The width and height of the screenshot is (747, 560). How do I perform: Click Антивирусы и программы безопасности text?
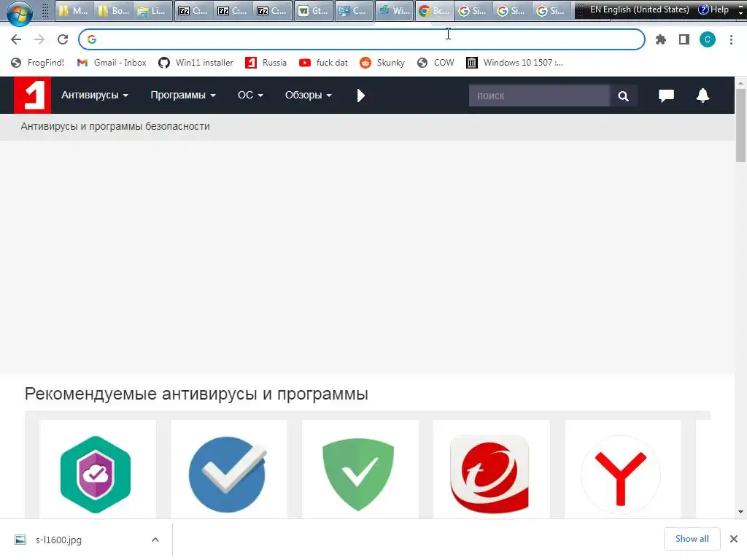click(115, 126)
